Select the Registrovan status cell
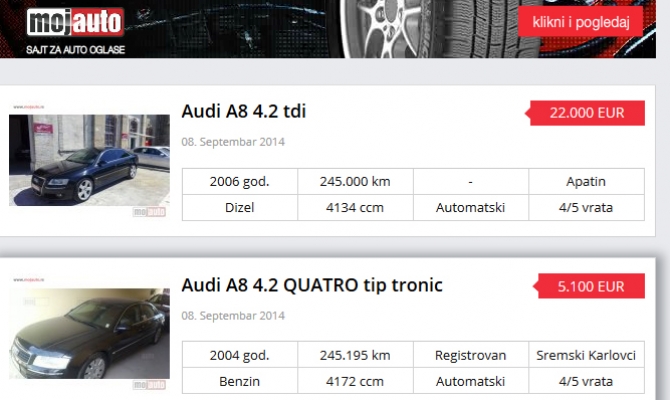 point(470,355)
